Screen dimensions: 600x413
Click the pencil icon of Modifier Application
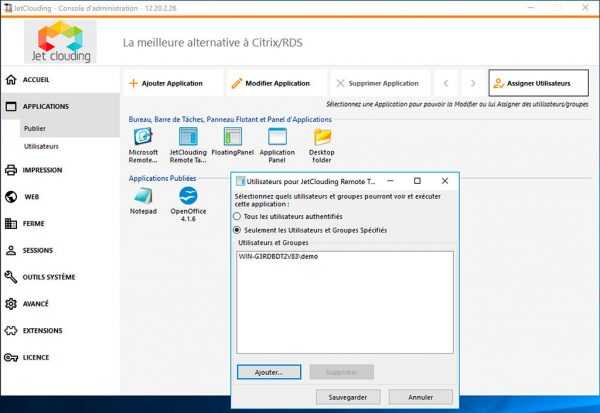(x=237, y=83)
